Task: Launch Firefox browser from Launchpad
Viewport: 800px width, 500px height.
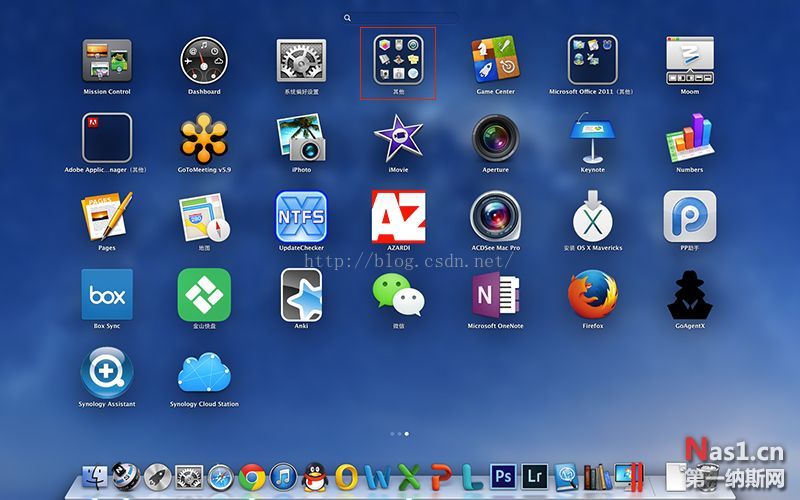Action: pyautogui.click(x=593, y=294)
